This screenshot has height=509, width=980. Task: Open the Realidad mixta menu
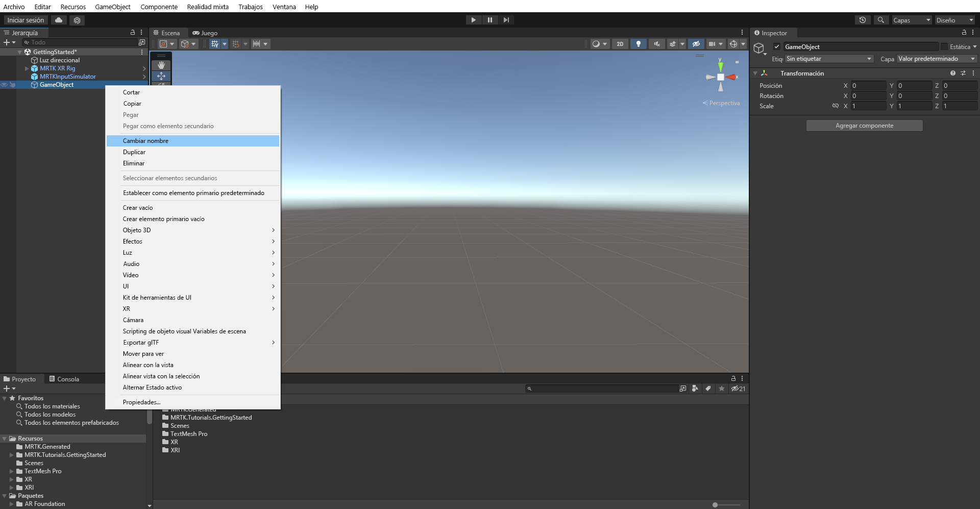[208, 7]
